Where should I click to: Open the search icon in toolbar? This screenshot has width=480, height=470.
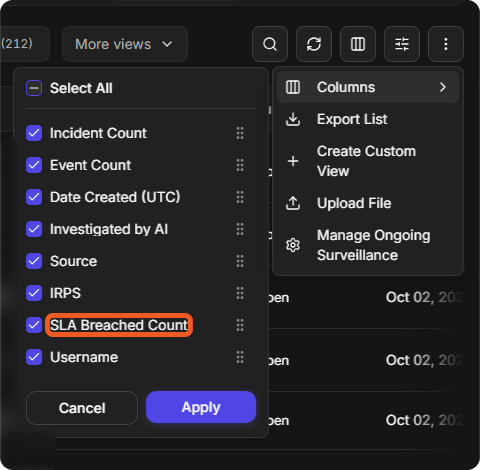(270, 44)
